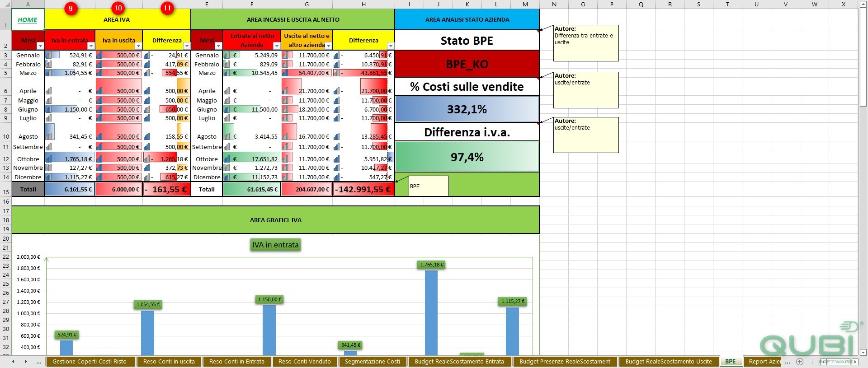Open the Segmentazione Costi sheet tab

[373, 362]
